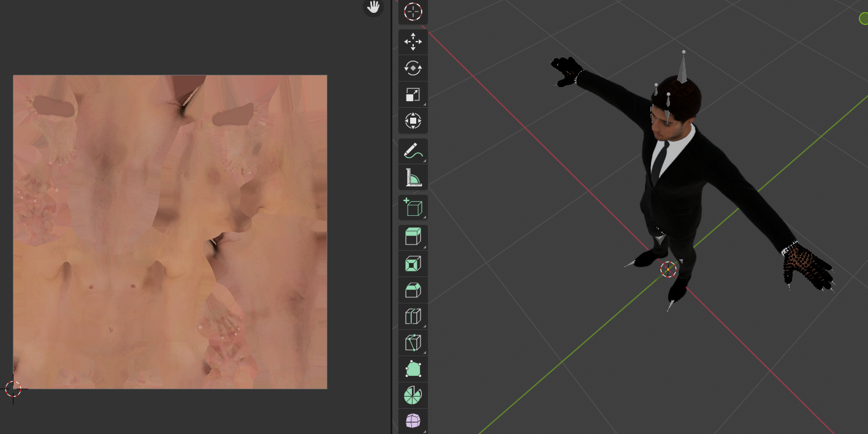The width and height of the screenshot is (868, 434).
Task: Select the Cursor tool in the toolbar
Action: (x=413, y=12)
